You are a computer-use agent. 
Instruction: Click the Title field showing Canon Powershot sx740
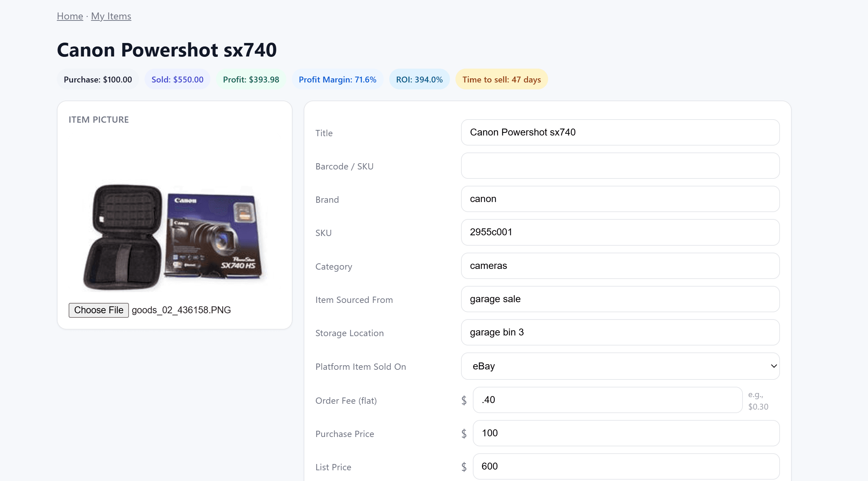coord(620,132)
